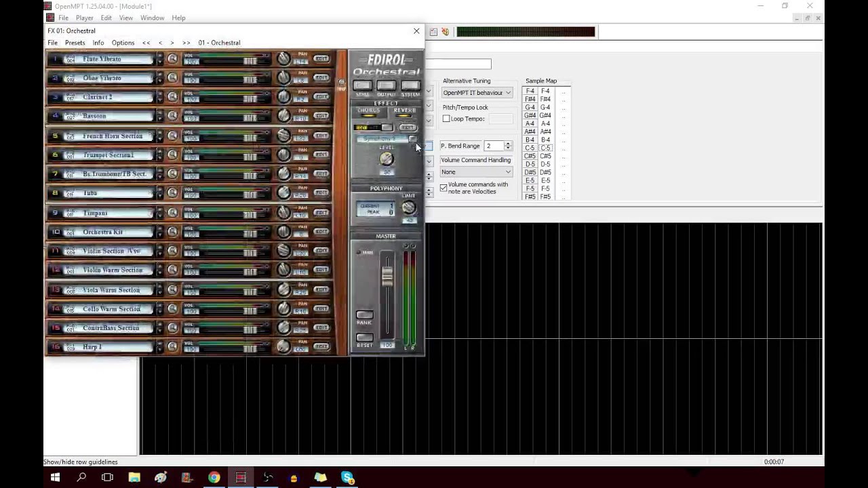Viewport: 868px width, 488px height.
Task: Open the SYSTEM settings button
Action: 410,85
